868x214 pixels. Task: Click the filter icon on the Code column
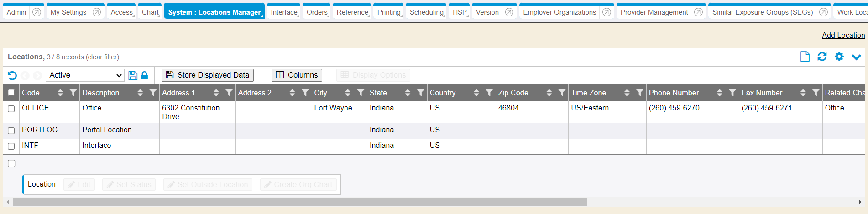[x=73, y=93]
